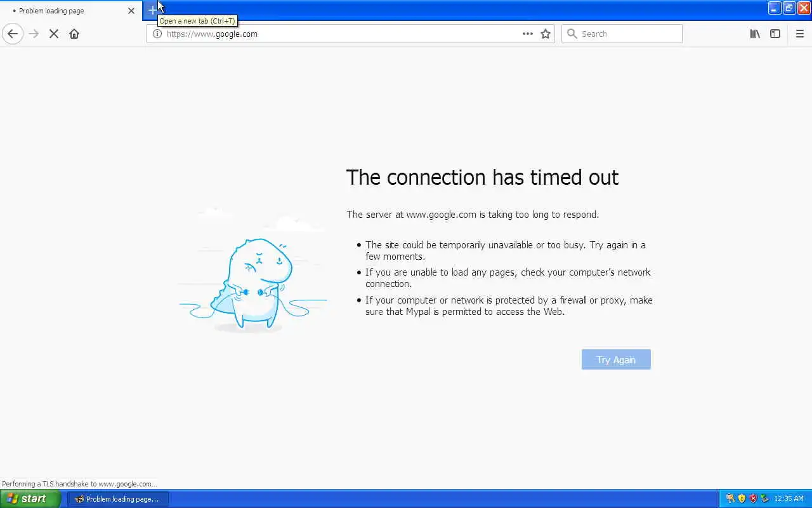812x508 pixels.
Task: Click the Try Again button
Action: coord(616,359)
